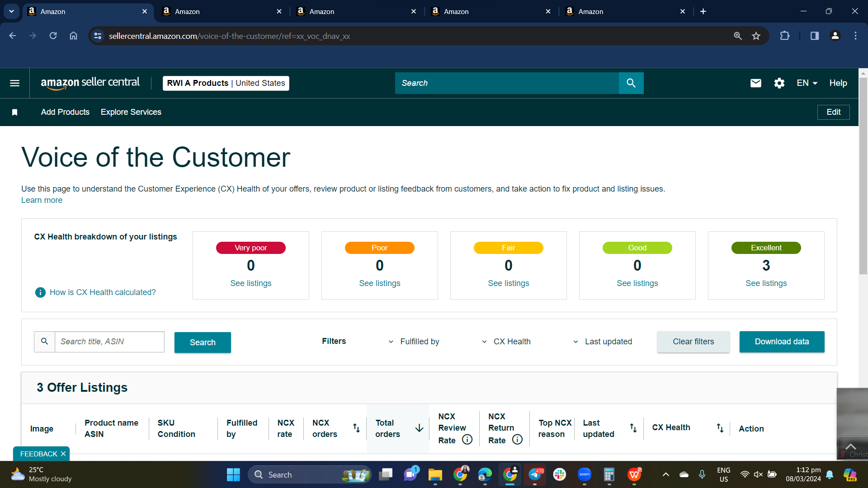Viewport: 868px width, 488px height.
Task: Sort the table by NCX orders
Action: pyautogui.click(x=356, y=428)
